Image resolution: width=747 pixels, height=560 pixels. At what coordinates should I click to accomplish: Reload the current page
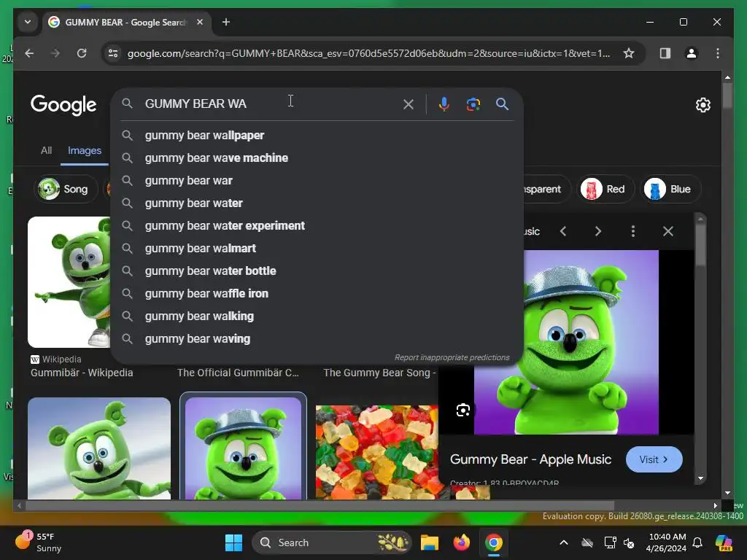(x=82, y=53)
